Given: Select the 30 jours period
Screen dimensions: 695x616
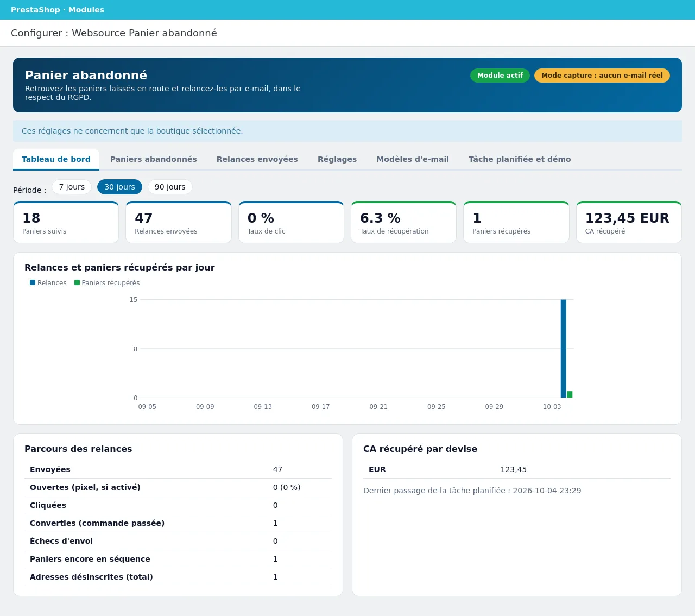Looking at the screenshot, I should click(119, 187).
